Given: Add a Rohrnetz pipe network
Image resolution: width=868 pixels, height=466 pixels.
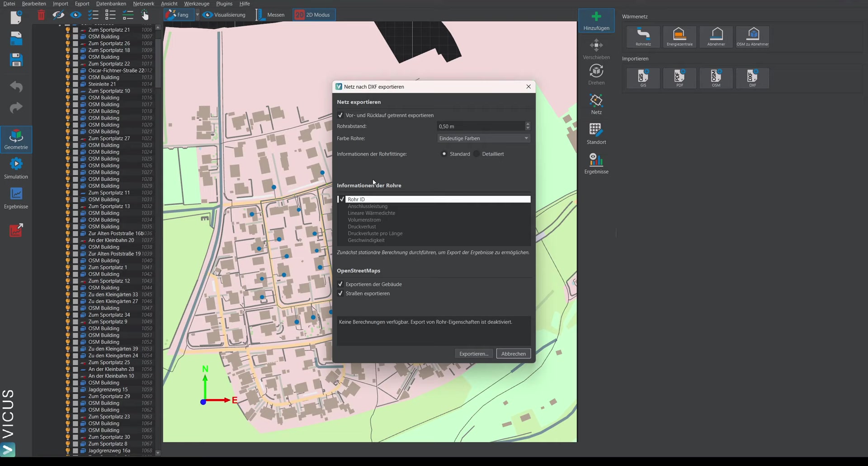Looking at the screenshot, I should pyautogui.click(x=643, y=37).
